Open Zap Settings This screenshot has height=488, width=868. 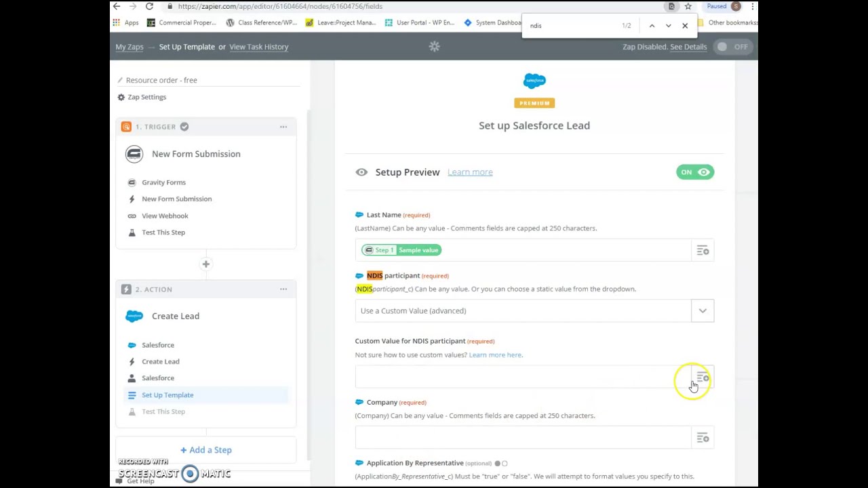click(x=142, y=97)
